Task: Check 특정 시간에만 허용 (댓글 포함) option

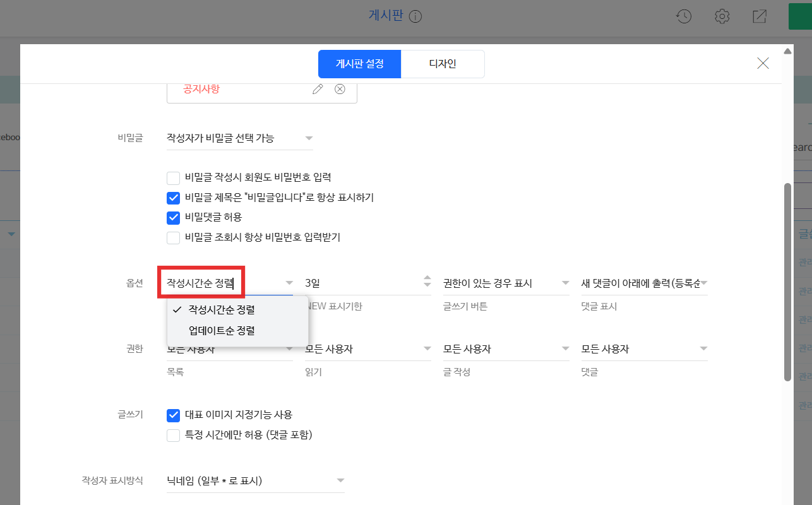Action: pyautogui.click(x=174, y=436)
